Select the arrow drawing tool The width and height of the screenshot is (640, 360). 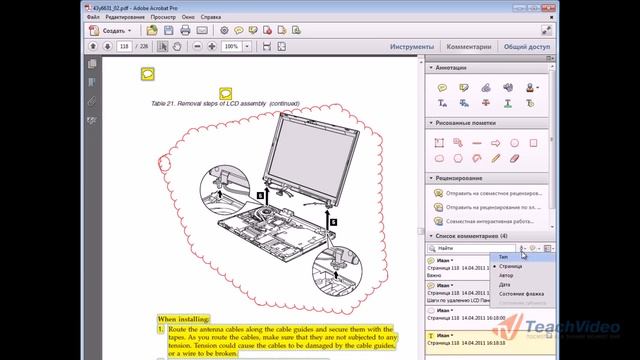point(496,143)
